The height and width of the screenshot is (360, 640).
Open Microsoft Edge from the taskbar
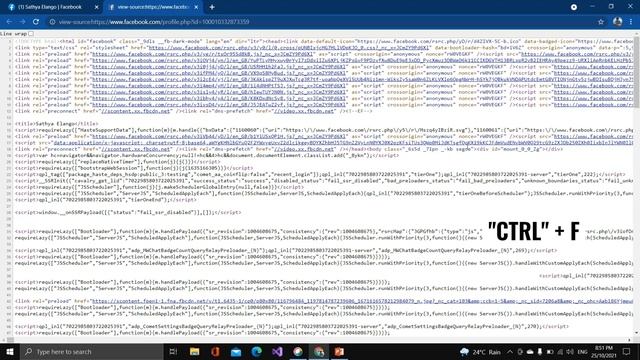(257, 351)
